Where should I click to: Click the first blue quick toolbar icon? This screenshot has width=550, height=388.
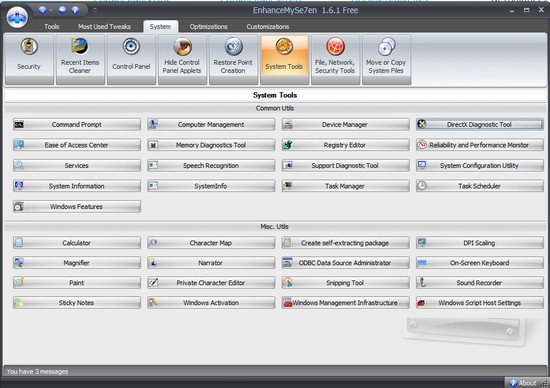pyautogui.click(x=42, y=10)
